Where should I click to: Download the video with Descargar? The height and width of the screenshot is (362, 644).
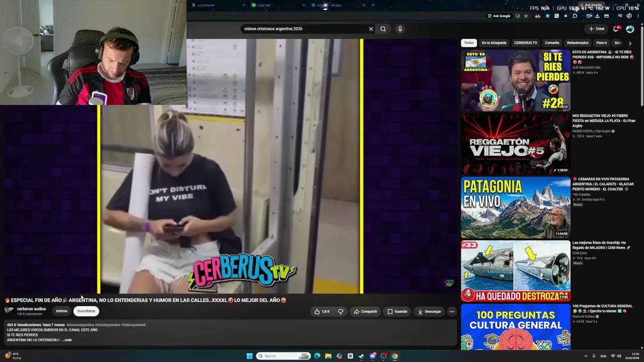429,312
